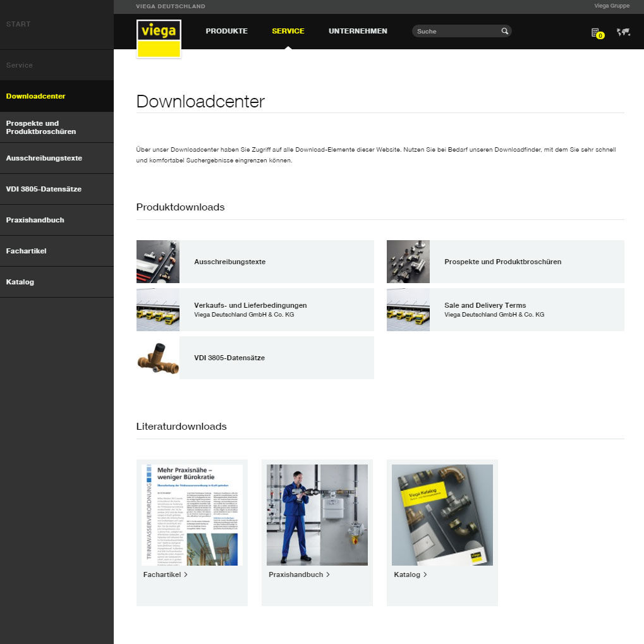Click the Viega Katalog cover image
Image resolution: width=644 pixels, height=644 pixels.
coord(442,515)
